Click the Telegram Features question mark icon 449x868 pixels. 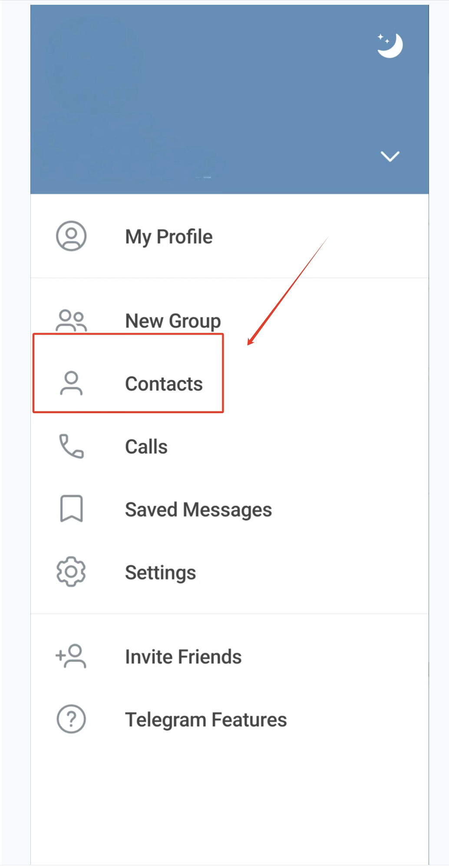tap(71, 719)
